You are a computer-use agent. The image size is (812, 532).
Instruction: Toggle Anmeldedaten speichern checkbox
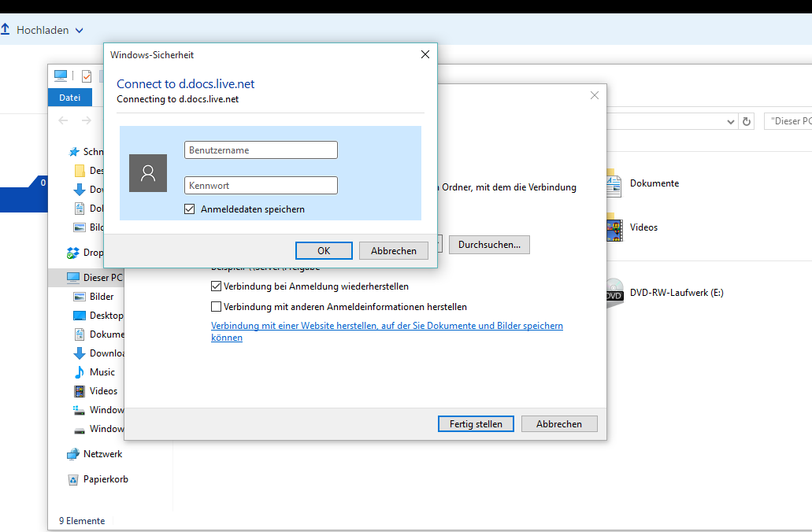pyautogui.click(x=190, y=209)
